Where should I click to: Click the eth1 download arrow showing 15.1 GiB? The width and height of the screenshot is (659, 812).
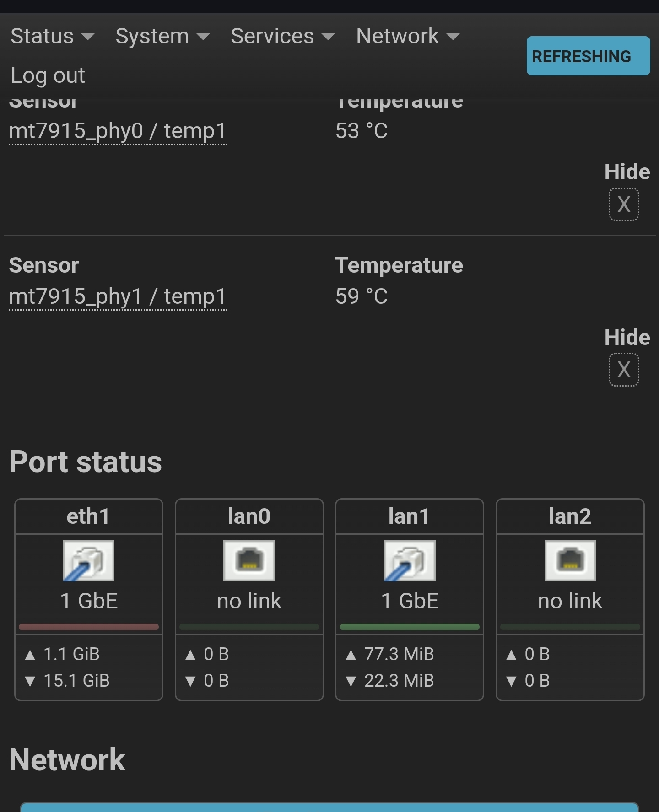point(30,681)
